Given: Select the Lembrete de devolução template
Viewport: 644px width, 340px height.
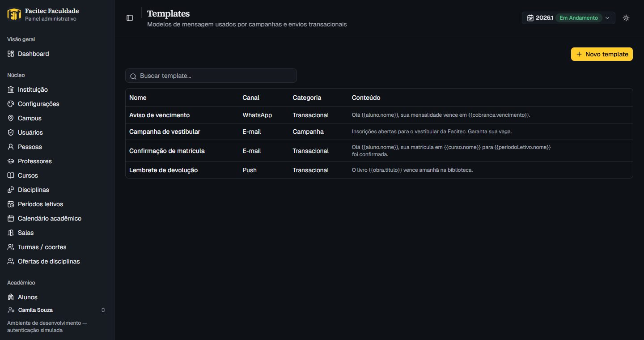Looking at the screenshot, I should [x=379, y=170].
